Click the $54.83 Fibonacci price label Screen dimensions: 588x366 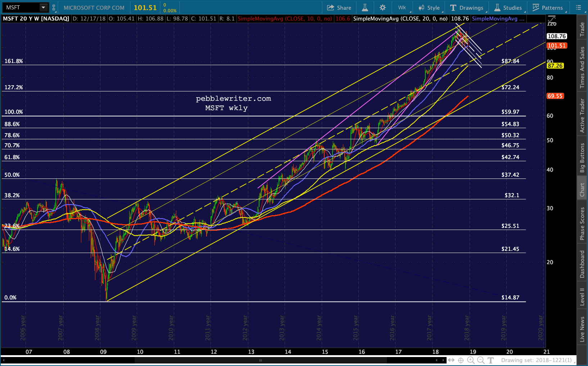click(510, 124)
